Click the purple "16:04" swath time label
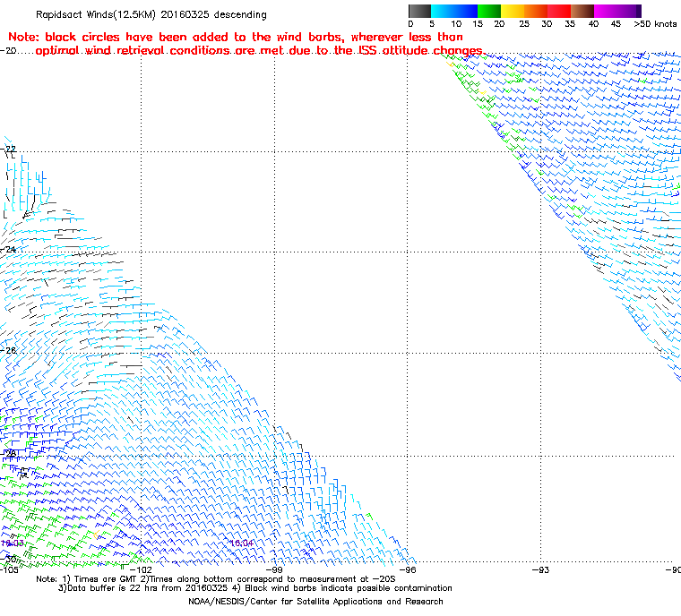The image size is (681, 616). pos(241,543)
